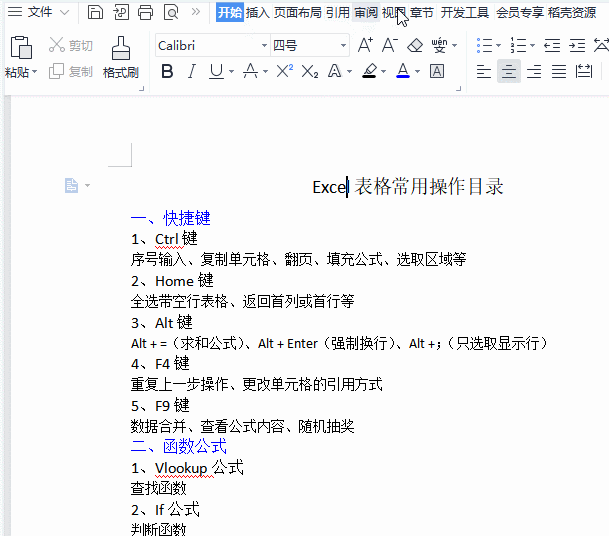The image size is (609, 536).
Task: Apply numbered list
Action: point(519,45)
